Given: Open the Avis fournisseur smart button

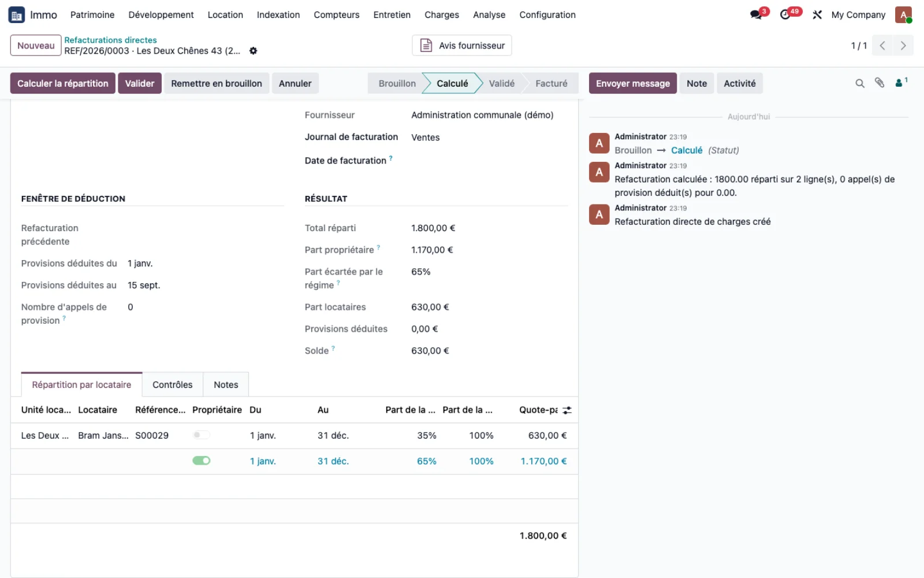Looking at the screenshot, I should point(462,46).
